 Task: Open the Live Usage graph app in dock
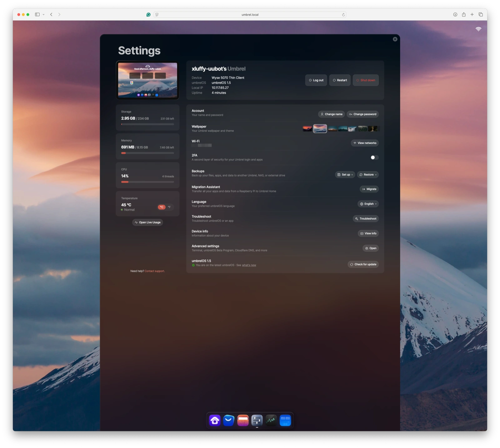[x=271, y=420]
